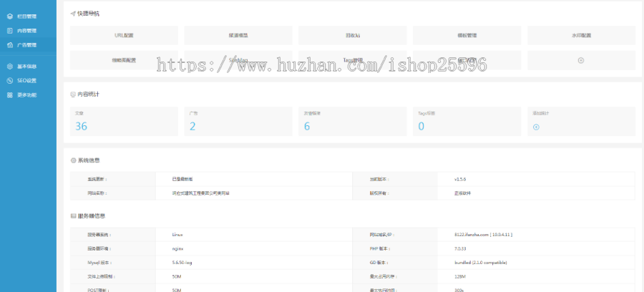Viewport: 644px width, 292px height.
Task: Open the 缩略图配置 shortcut
Action: tap(124, 60)
